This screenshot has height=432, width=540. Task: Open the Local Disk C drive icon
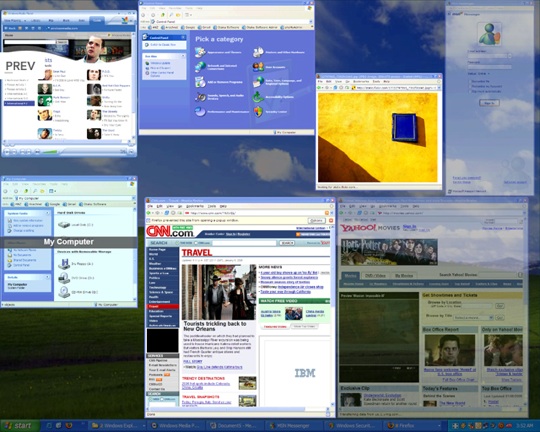point(64,225)
